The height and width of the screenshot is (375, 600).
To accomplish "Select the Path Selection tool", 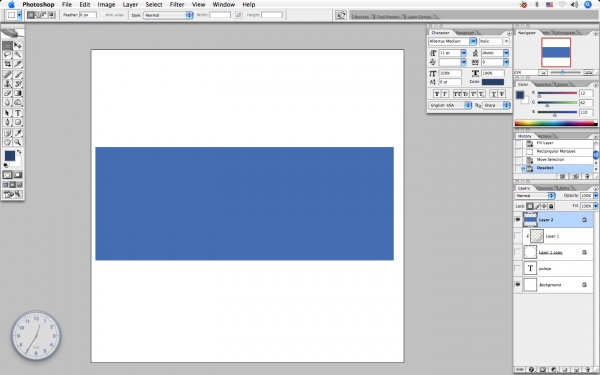I will 7,113.
